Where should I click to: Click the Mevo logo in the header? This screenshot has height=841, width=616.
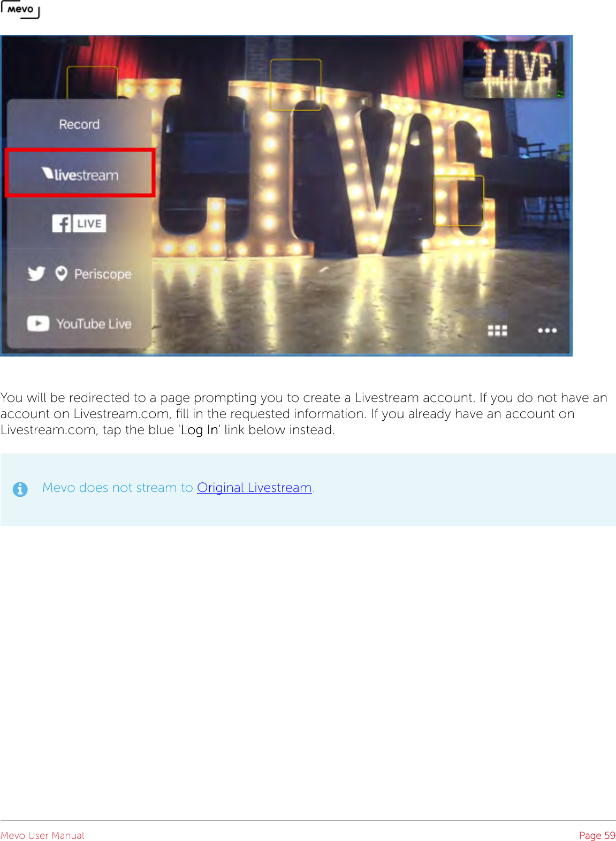pos(20,10)
